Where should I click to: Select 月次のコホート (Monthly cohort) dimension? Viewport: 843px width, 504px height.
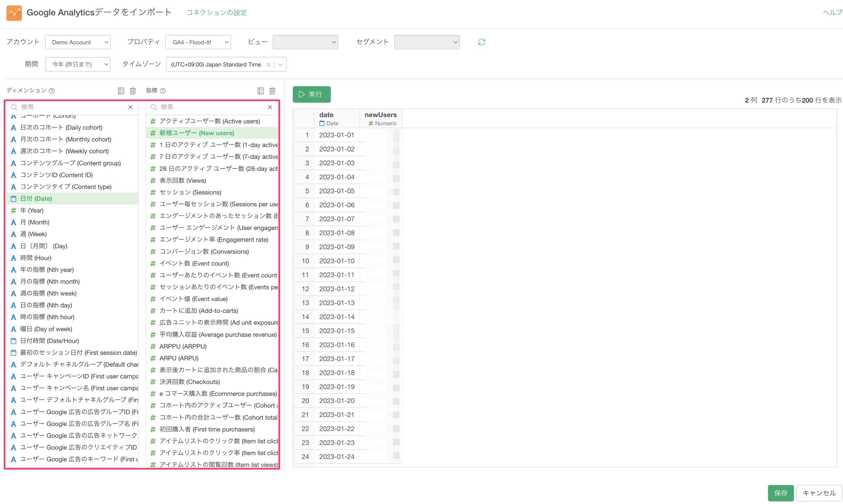(x=72, y=139)
